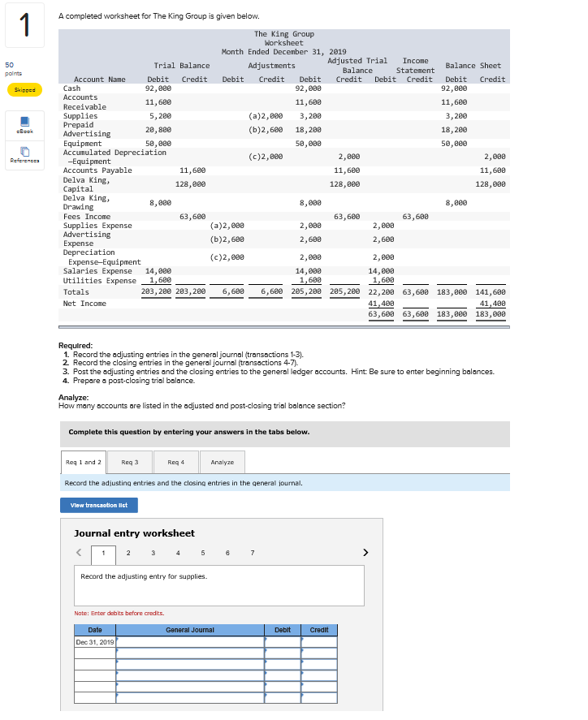
Task: Select journal entry number 7
Action: (x=253, y=553)
